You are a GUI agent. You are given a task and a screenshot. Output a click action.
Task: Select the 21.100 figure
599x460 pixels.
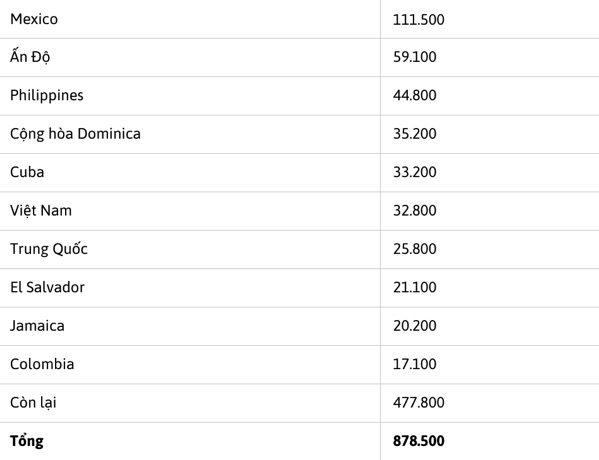[x=415, y=287]
